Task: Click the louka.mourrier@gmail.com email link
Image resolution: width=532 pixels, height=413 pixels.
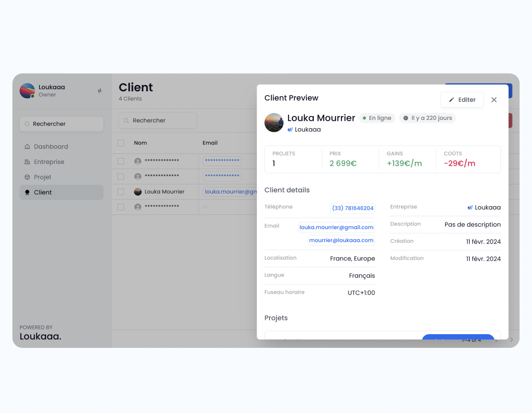Action: (x=336, y=227)
